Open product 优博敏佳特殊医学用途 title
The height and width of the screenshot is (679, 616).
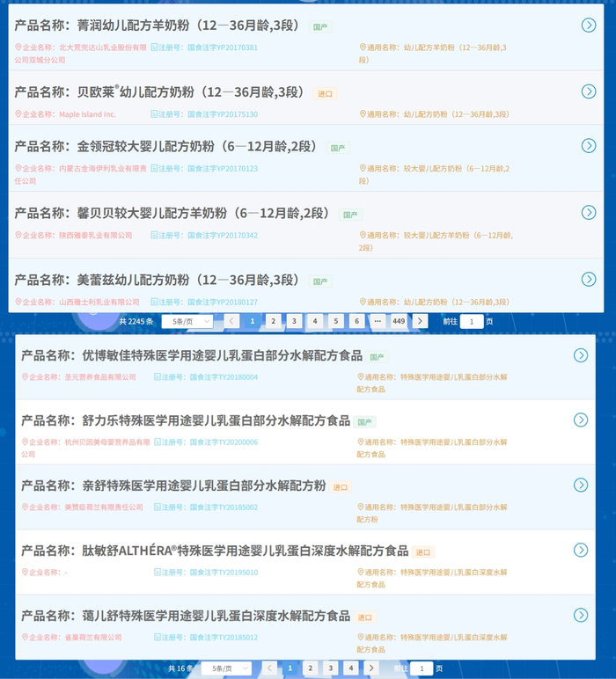coord(192,355)
